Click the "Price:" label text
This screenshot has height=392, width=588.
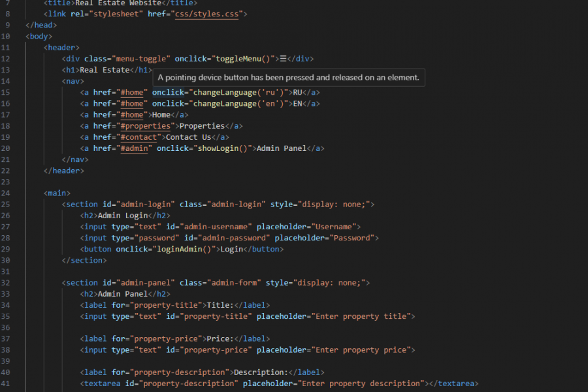click(221, 338)
